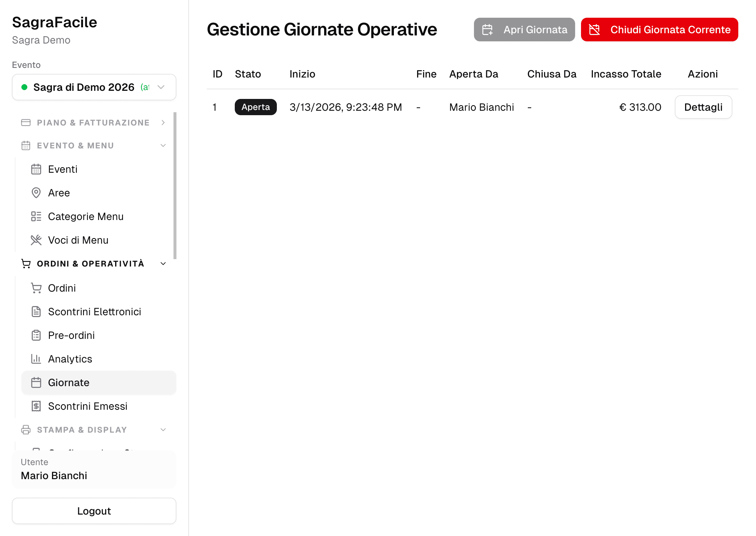Open Dettagli for giornata 1
This screenshot has width=756, height=536.
click(x=703, y=107)
